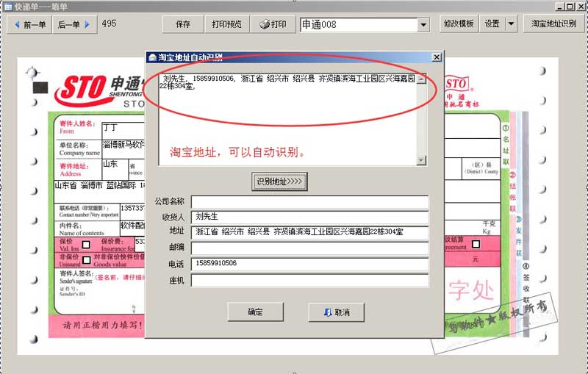Tick the 非保价 checkbox on waybill
This screenshot has height=374, width=588.
click(x=86, y=259)
